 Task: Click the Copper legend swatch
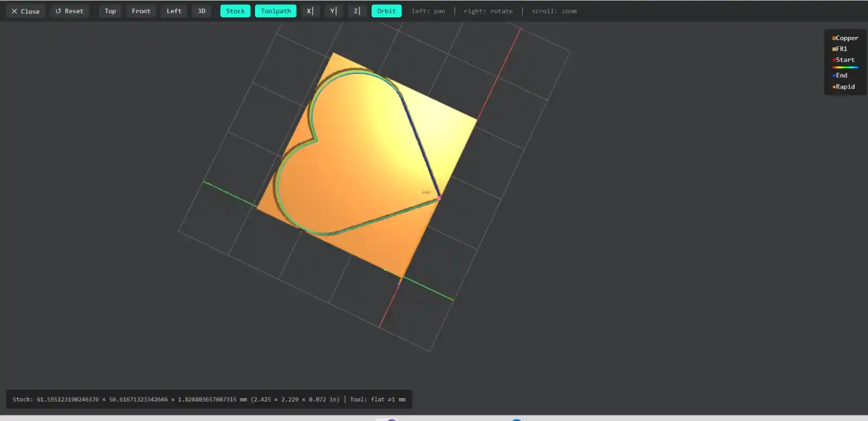click(x=834, y=39)
